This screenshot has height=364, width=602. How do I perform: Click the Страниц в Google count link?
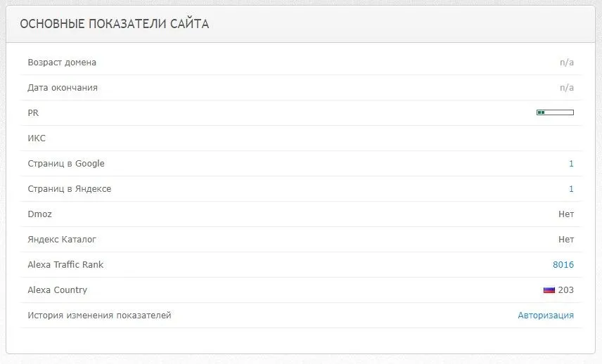(x=571, y=164)
